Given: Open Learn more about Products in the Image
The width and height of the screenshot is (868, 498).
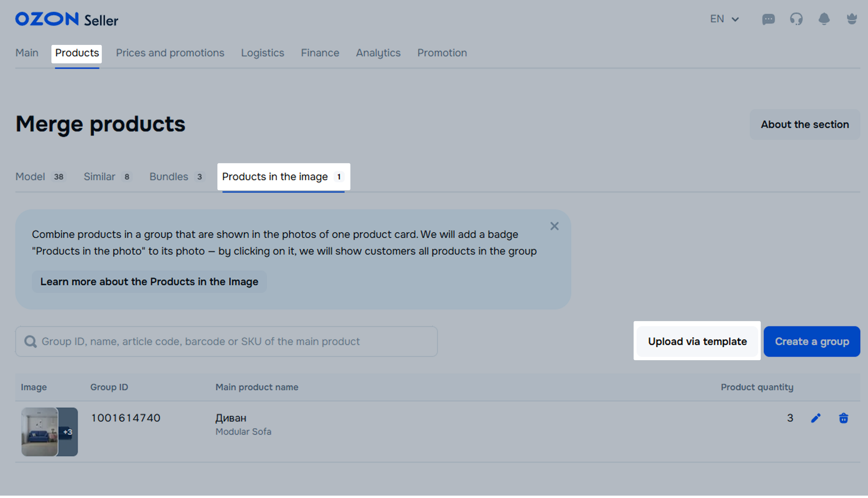Looking at the screenshot, I should coord(149,282).
